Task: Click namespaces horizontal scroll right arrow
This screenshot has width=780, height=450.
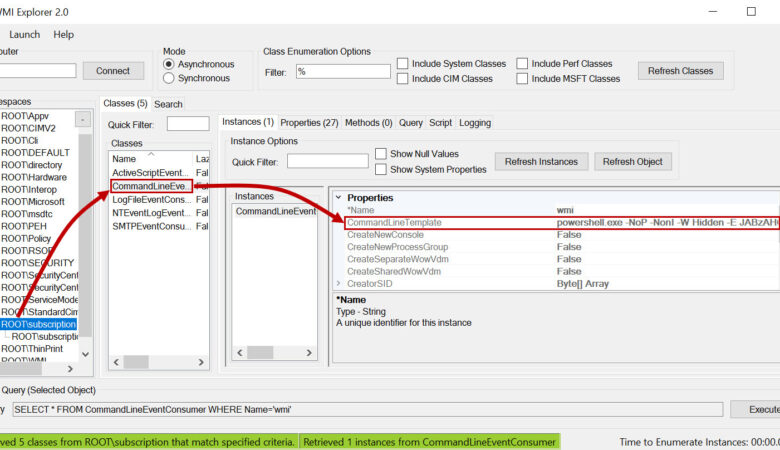Action: (70, 368)
